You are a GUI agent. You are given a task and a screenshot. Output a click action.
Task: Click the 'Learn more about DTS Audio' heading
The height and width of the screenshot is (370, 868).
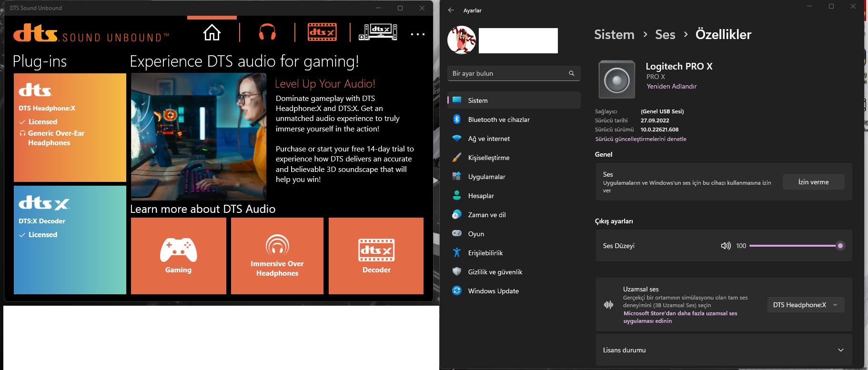coord(203,209)
